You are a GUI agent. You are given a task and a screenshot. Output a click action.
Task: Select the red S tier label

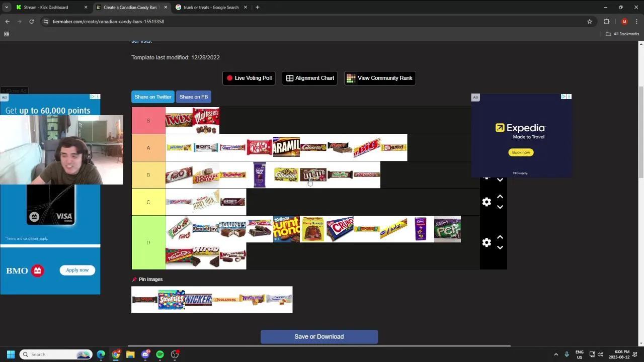[x=148, y=121]
